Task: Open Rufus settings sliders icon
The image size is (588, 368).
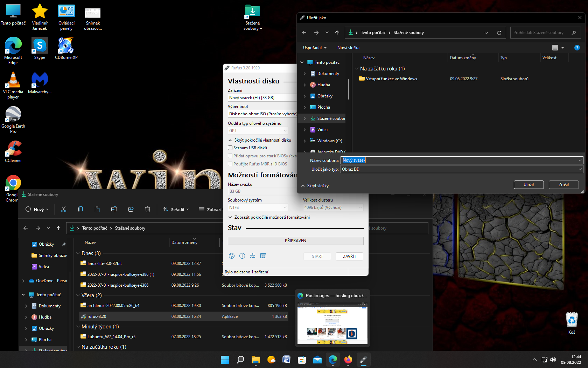Action: coord(253,256)
